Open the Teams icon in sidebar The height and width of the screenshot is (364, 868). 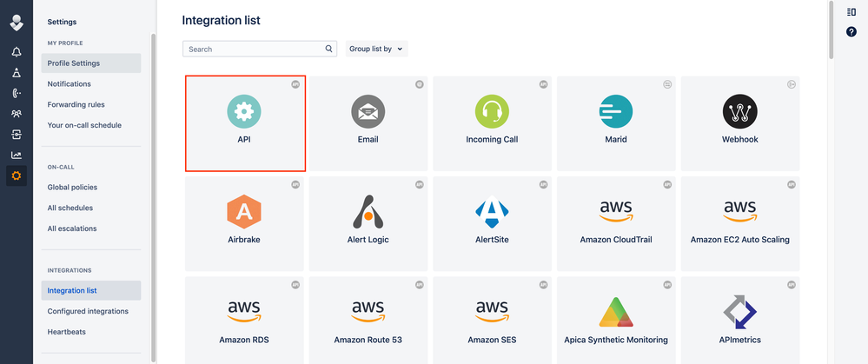coord(17,114)
